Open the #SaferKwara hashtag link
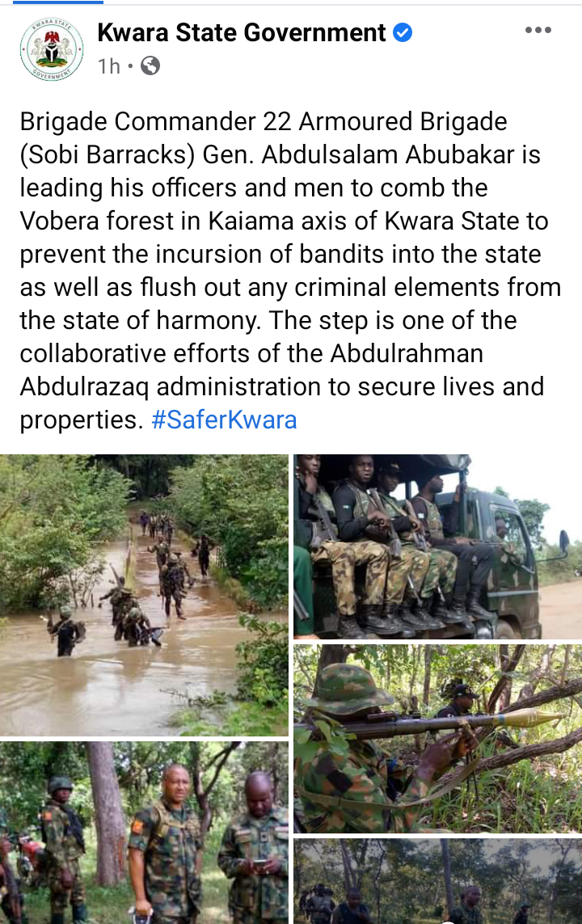 (x=224, y=420)
